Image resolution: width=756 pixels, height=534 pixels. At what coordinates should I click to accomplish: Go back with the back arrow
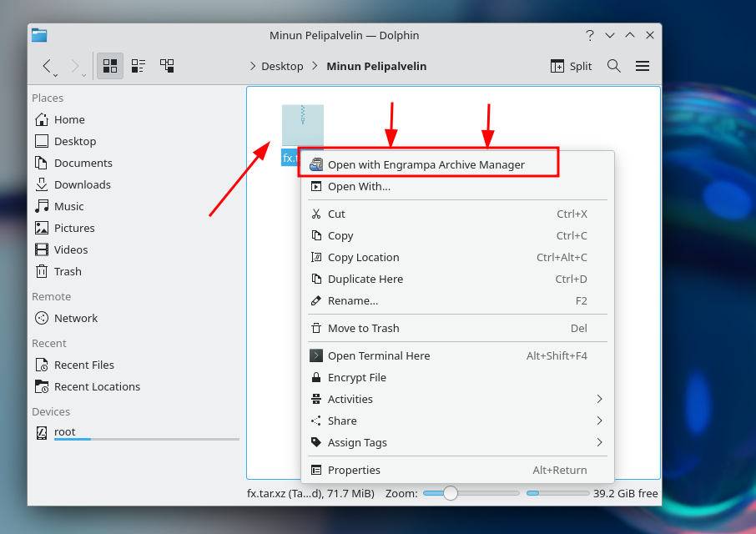pyautogui.click(x=47, y=66)
